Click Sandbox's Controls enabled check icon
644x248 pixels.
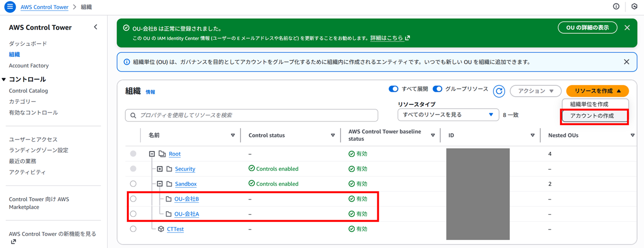[252, 183]
